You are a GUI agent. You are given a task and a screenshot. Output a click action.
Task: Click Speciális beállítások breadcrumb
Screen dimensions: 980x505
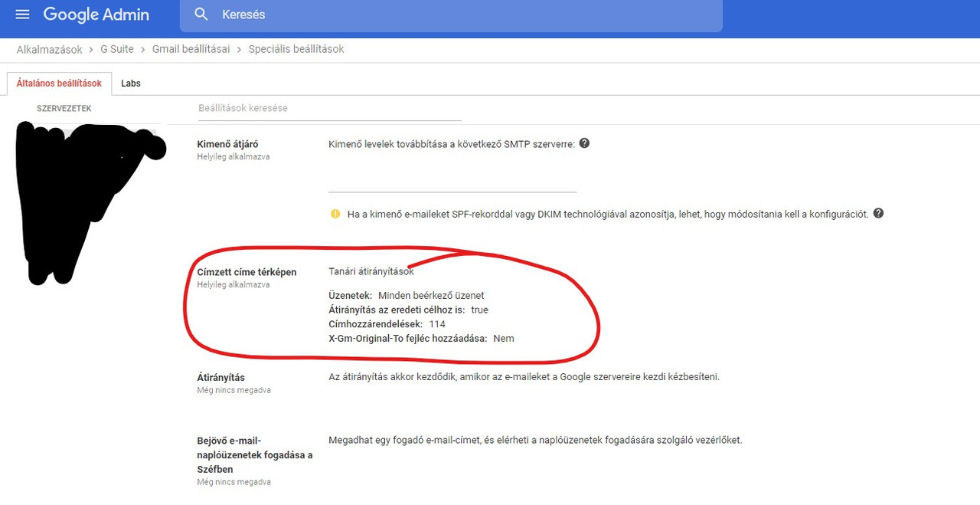[296, 49]
